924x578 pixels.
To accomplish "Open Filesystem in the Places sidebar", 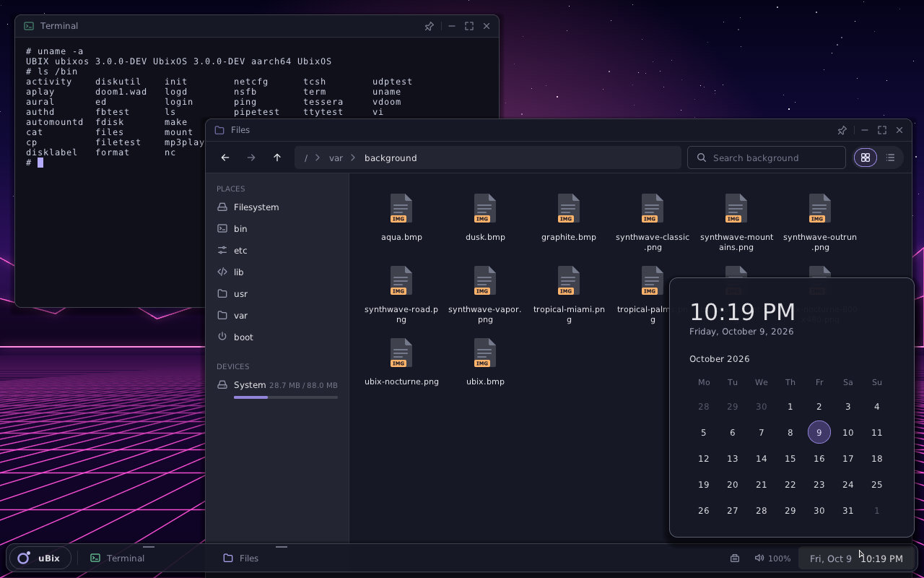I will tap(277, 207).
